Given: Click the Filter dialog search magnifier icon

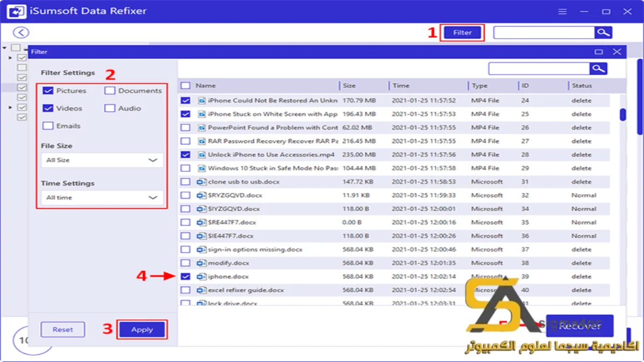Looking at the screenshot, I should (x=598, y=69).
